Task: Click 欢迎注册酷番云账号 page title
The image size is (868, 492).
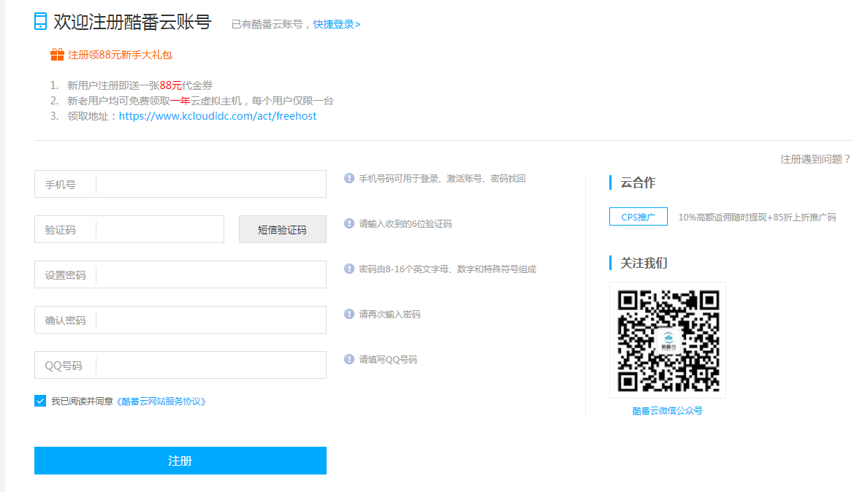Action: (x=132, y=22)
